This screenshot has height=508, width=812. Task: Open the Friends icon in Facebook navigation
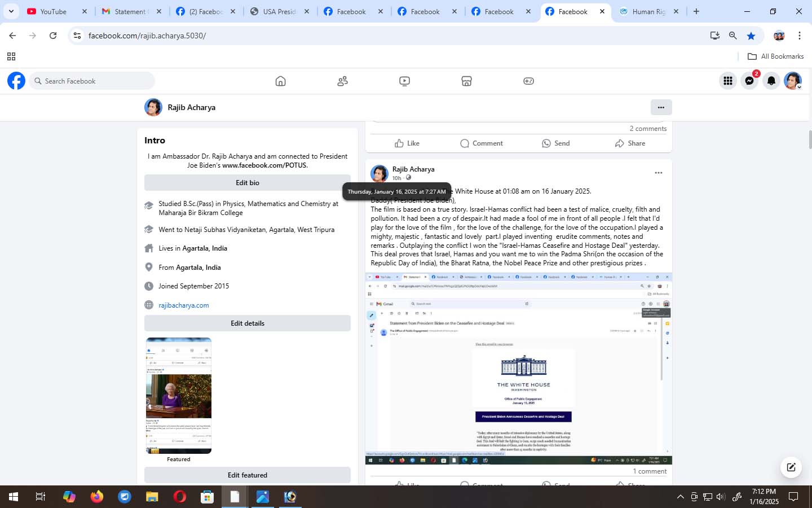coord(342,81)
